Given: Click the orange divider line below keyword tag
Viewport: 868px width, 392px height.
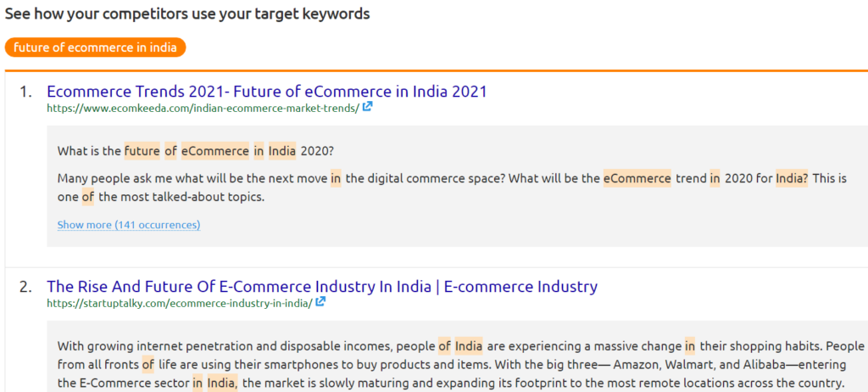Looking at the screenshot, I should click(434, 70).
